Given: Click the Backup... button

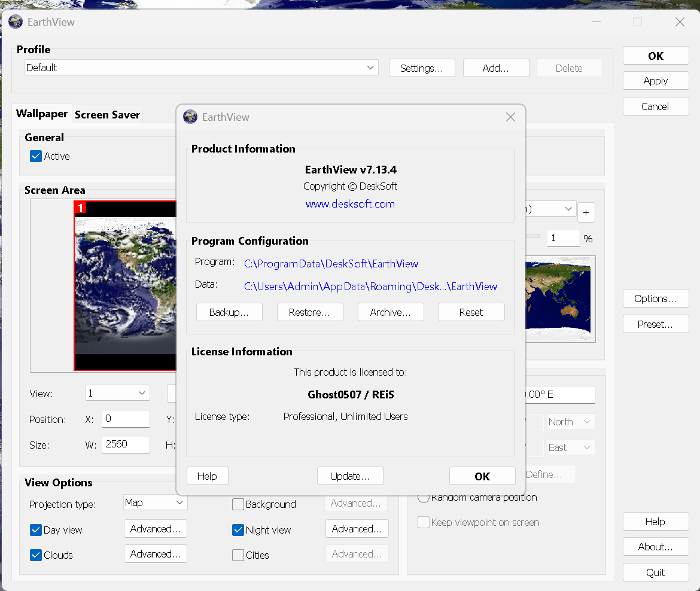Looking at the screenshot, I should [x=229, y=312].
